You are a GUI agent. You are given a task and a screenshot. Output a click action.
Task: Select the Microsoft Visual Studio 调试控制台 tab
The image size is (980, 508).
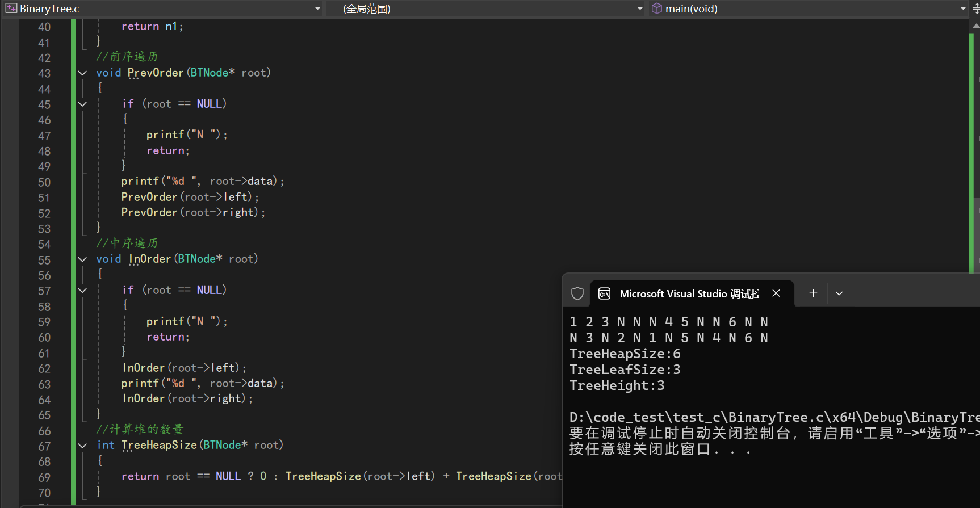pos(692,293)
